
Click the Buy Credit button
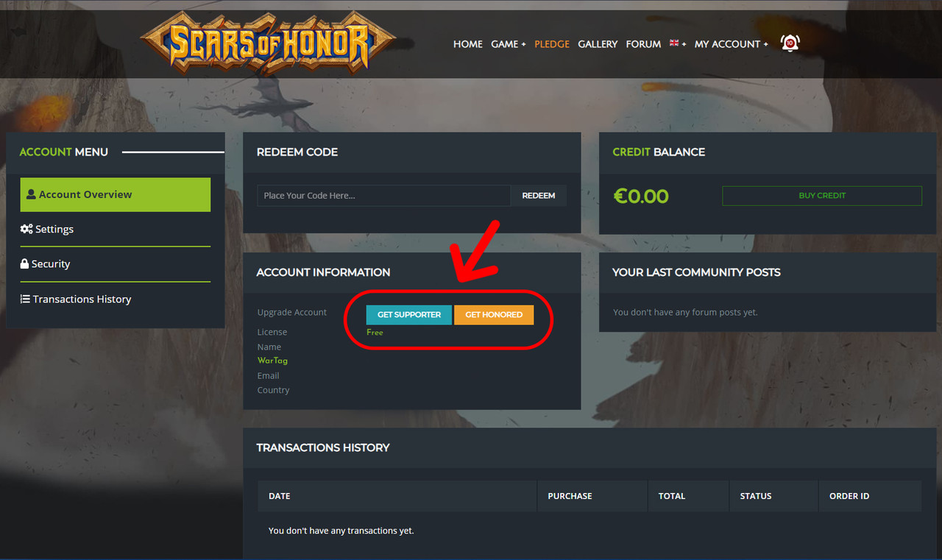tap(822, 196)
